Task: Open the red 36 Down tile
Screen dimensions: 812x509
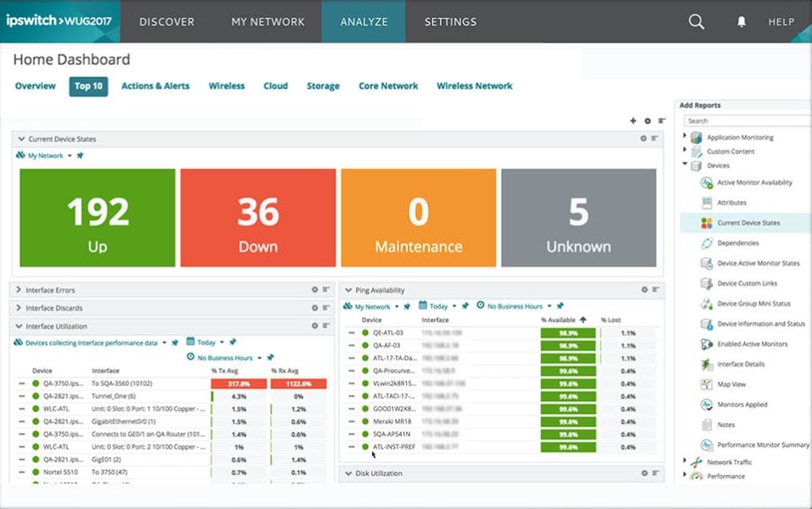Action: coord(258,218)
